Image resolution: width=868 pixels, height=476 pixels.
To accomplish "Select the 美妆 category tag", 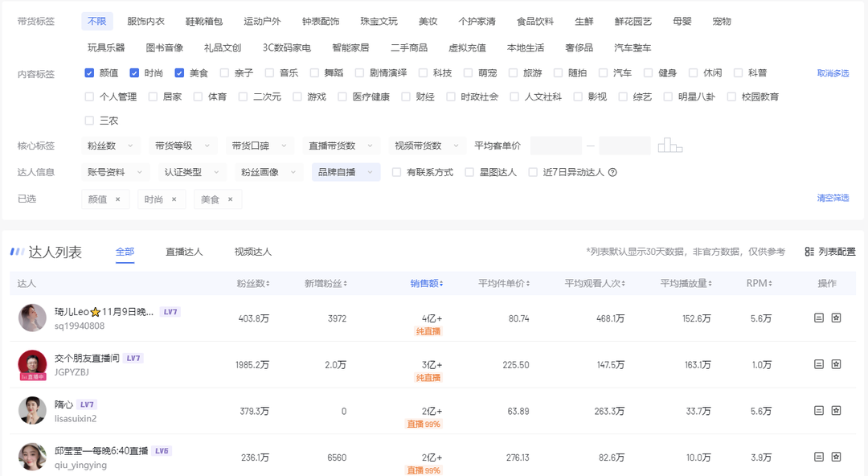I will (x=428, y=22).
